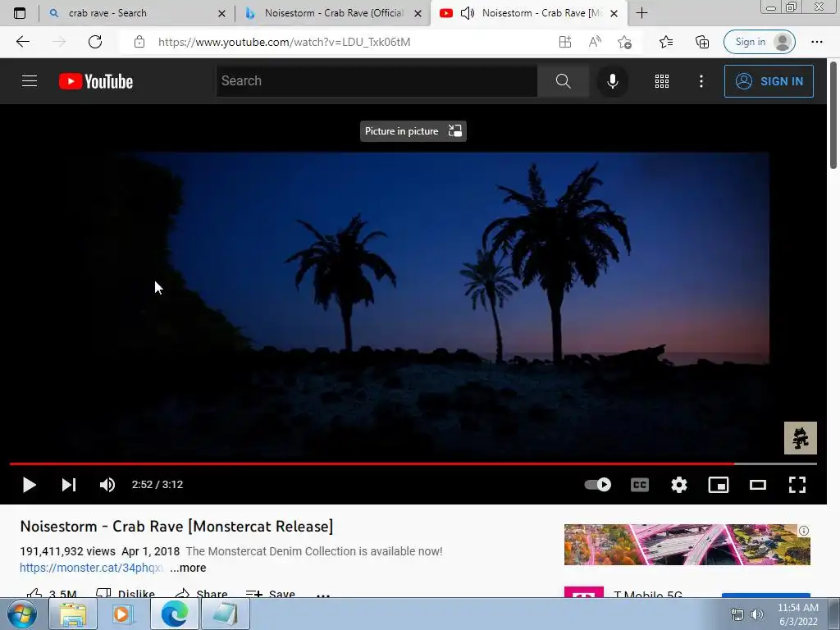
Task: Mute the video player volume
Action: 107,485
